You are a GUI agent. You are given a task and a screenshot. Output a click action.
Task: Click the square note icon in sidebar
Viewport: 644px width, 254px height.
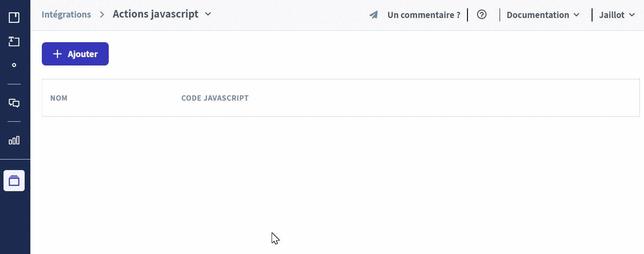(14, 18)
